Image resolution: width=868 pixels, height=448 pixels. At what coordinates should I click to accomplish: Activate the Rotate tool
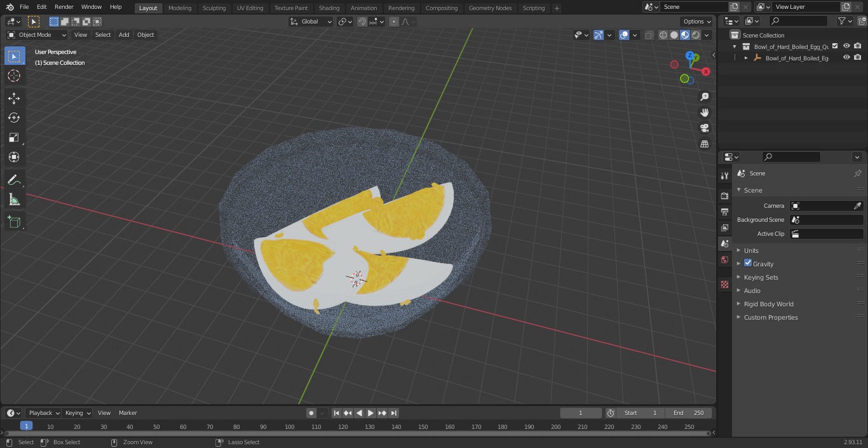14,118
